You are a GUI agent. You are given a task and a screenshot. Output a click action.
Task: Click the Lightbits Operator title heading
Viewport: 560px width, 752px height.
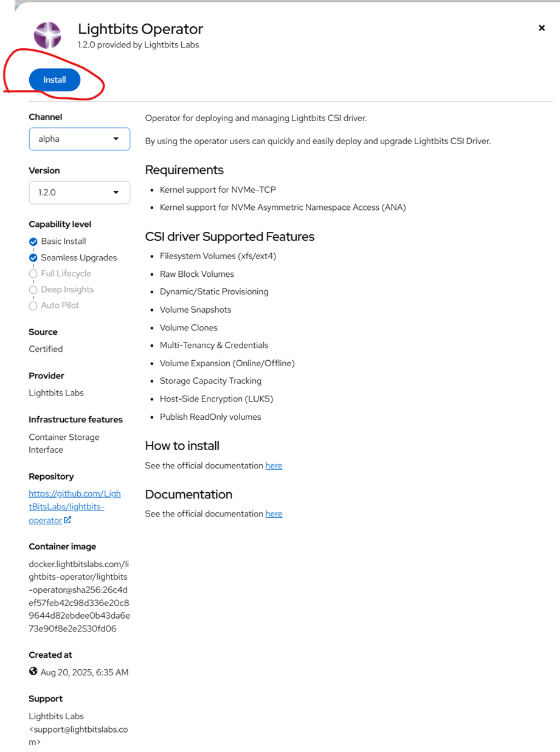click(x=140, y=29)
